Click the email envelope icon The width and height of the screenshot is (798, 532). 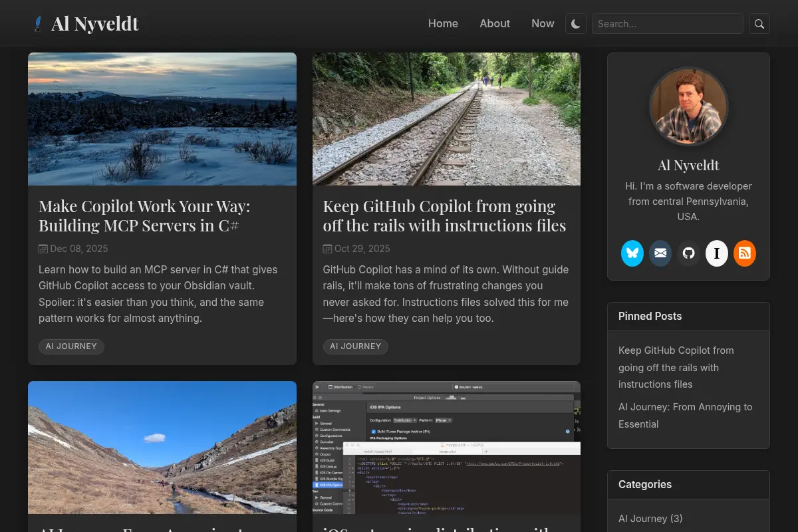click(x=660, y=253)
